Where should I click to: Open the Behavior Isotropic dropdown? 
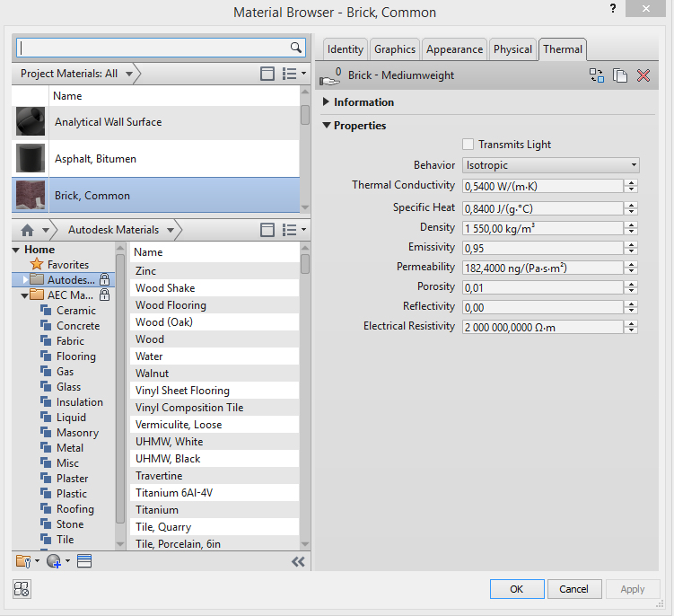(x=551, y=165)
